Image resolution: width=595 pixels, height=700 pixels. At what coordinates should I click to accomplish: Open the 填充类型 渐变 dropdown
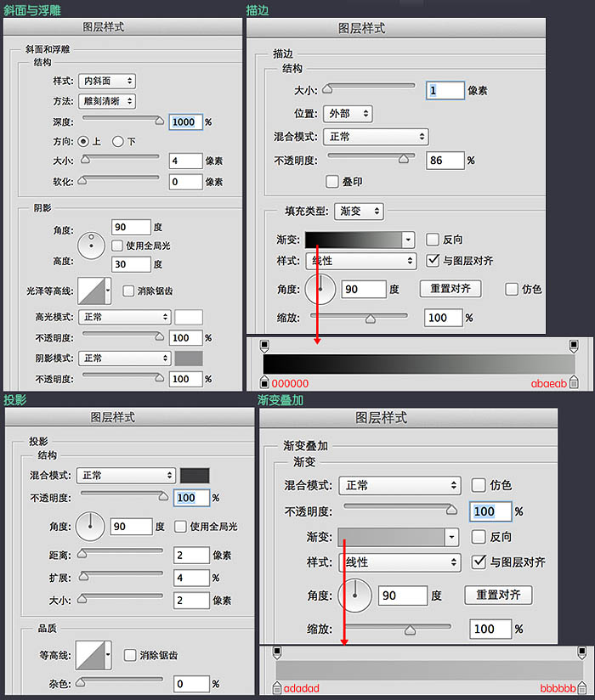coord(359,212)
